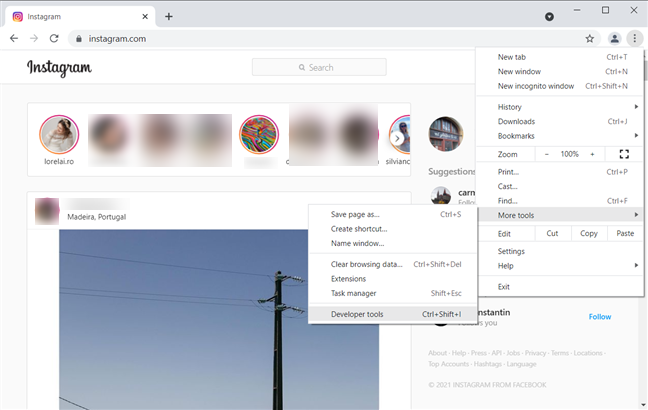Decrease zoom with the minus button
This screenshot has height=410, width=648.
pyautogui.click(x=547, y=154)
